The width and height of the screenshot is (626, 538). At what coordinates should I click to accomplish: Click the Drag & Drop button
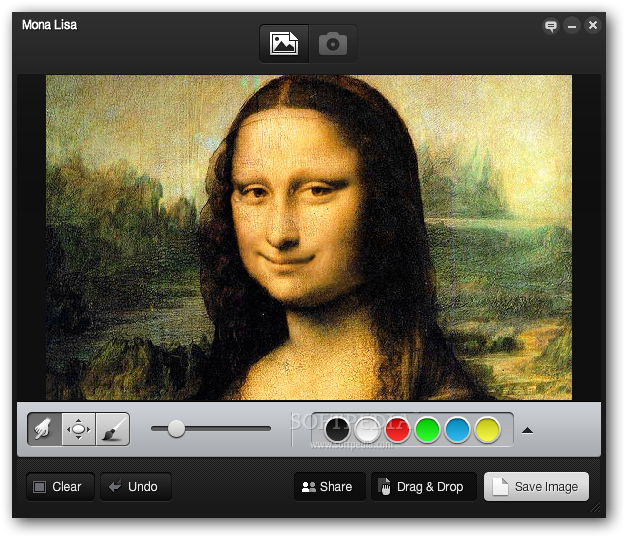pos(424,487)
